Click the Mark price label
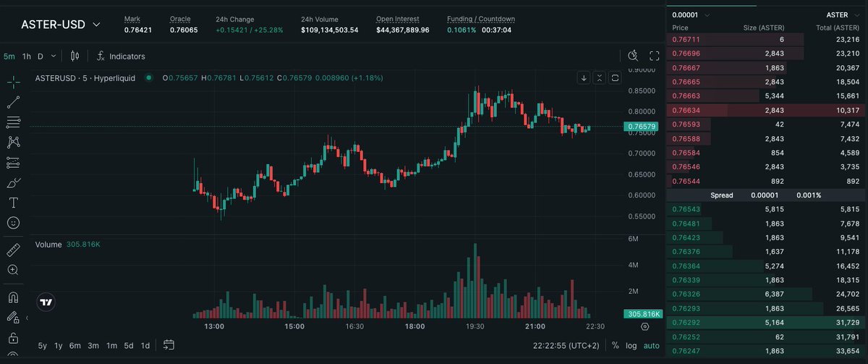This screenshot has width=868, height=364. (132, 18)
